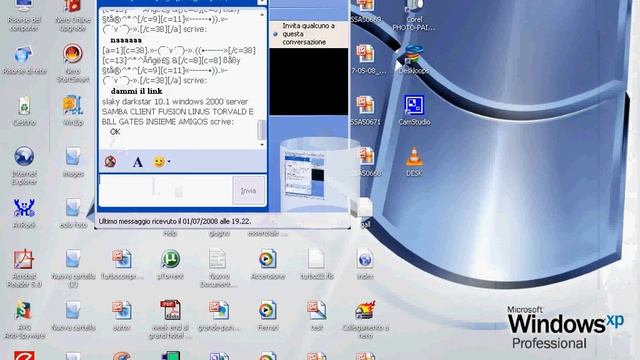Select the grande-pun... file icon

click(219, 316)
